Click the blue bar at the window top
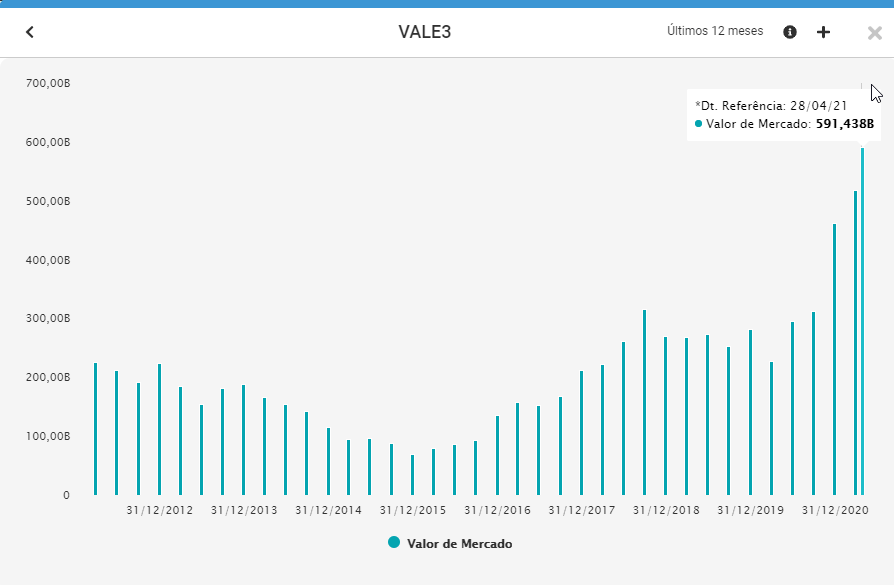The height and width of the screenshot is (585, 894). [x=447, y=5]
